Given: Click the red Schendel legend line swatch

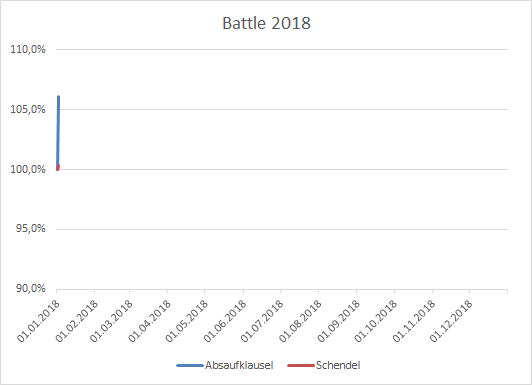Looking at the screenshot, I should 301,366.
